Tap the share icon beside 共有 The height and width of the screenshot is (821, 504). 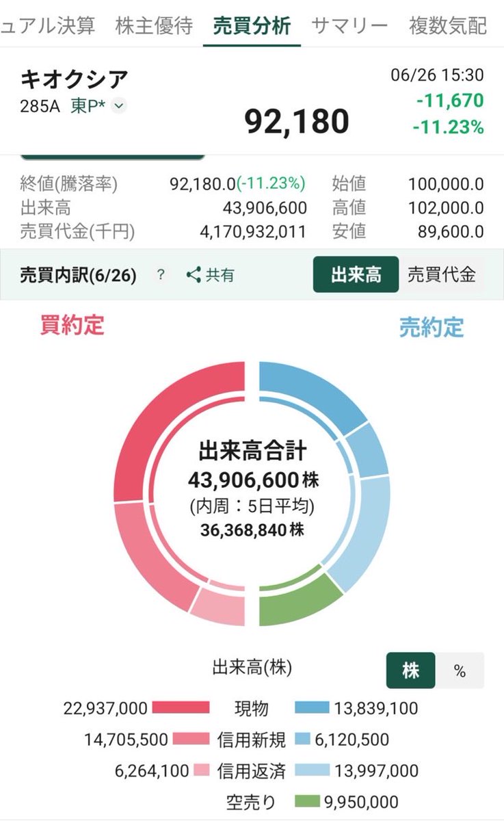[x=194, y=275]
